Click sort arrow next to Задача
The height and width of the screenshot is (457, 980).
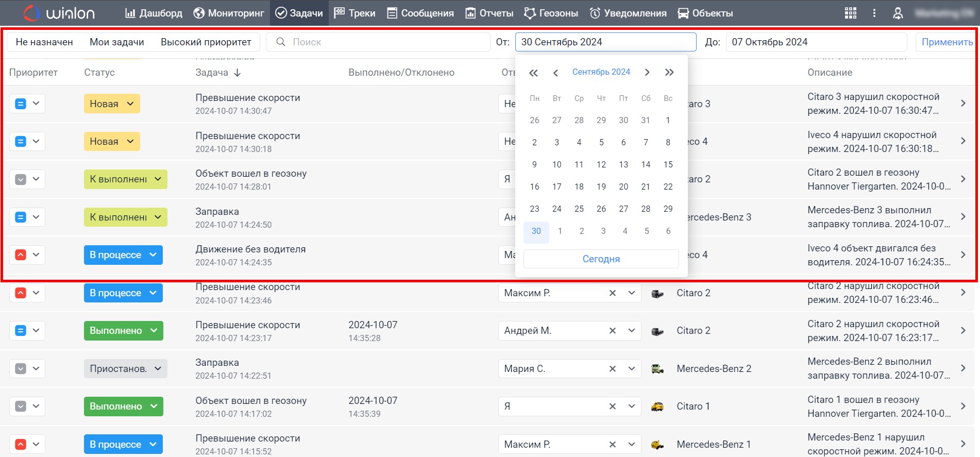(238, 73)
